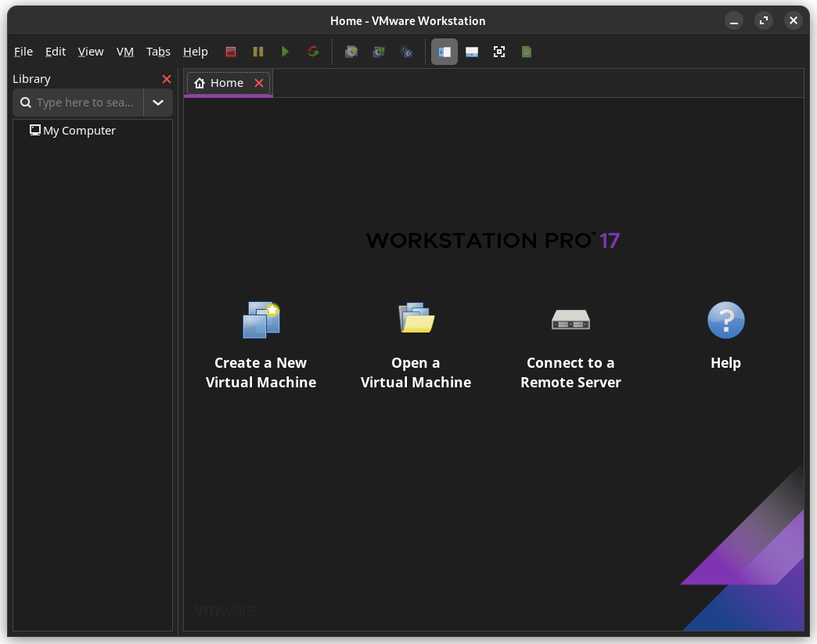Open the Help menu
The image size is (817, 644).
click(x=196, y=52)
